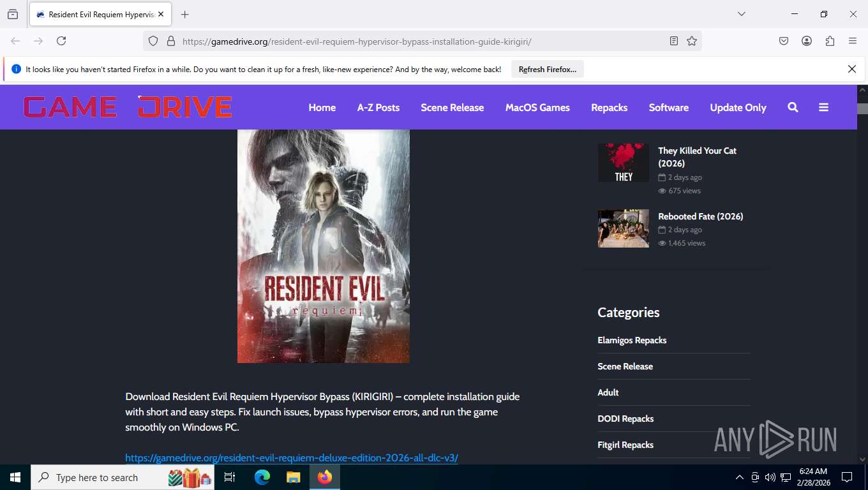
Task: Click the active Resident Evil Requiem tab
Action: coord(100,14)
